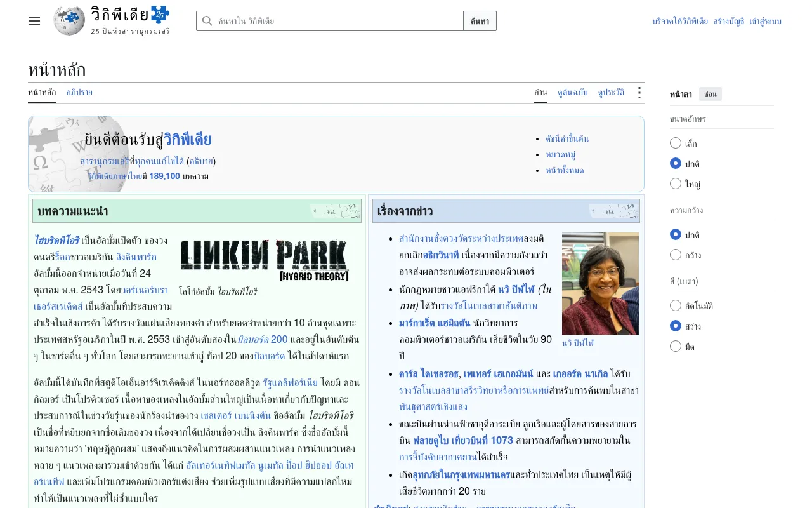The image size is (812, 508).
Task: Open the ดัชนีคำขึ้นต้น link
Action: click(567, 138)
